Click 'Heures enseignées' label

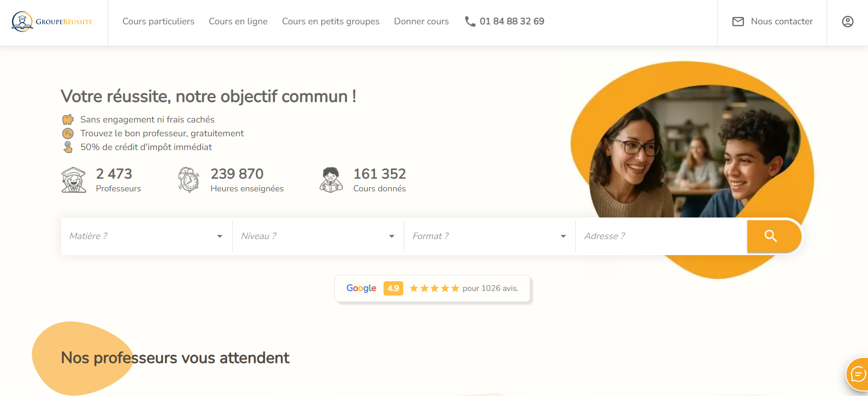click(247, 189)
